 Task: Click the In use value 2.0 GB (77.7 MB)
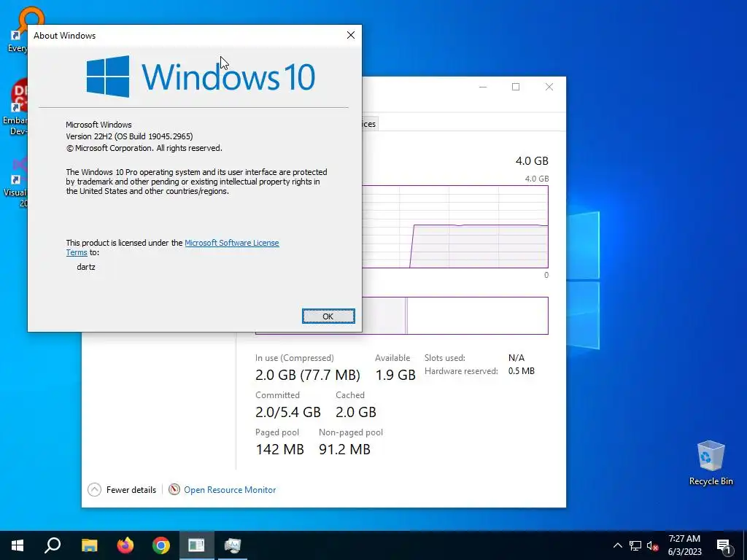point(308,375)
